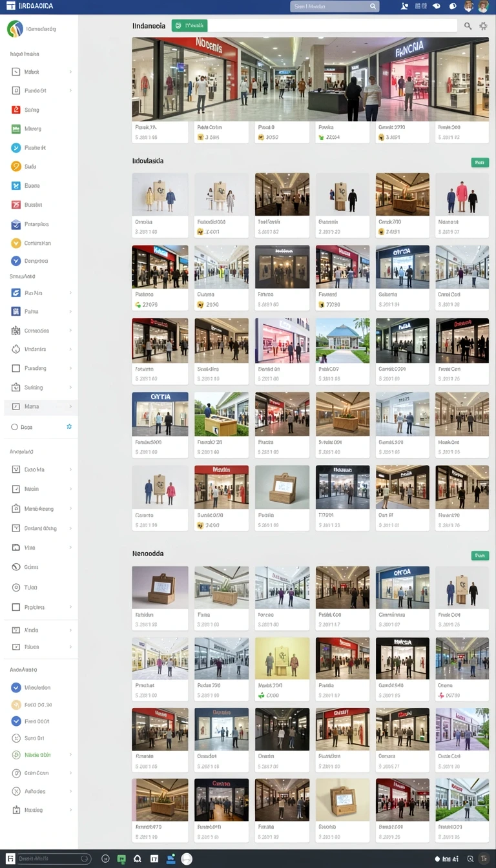
Task: Select the Doga radio button
Action: coord(14,427)
